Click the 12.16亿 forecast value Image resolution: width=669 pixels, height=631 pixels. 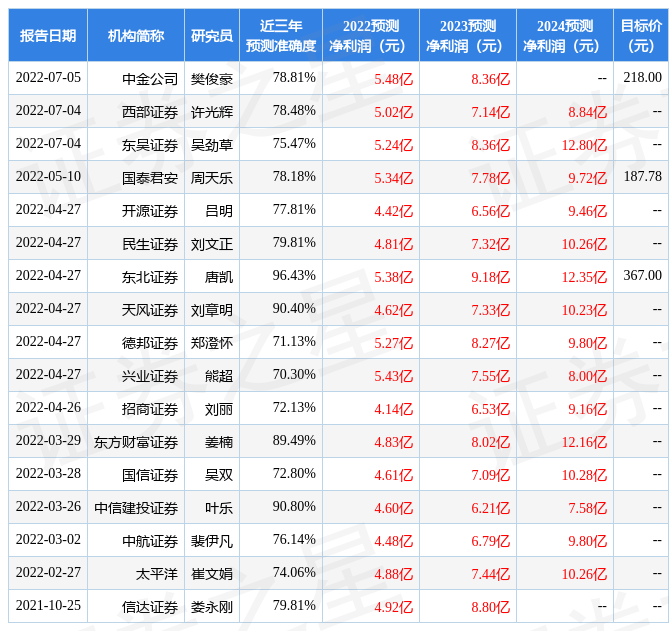pyautogui.click(x=584, y=442)
